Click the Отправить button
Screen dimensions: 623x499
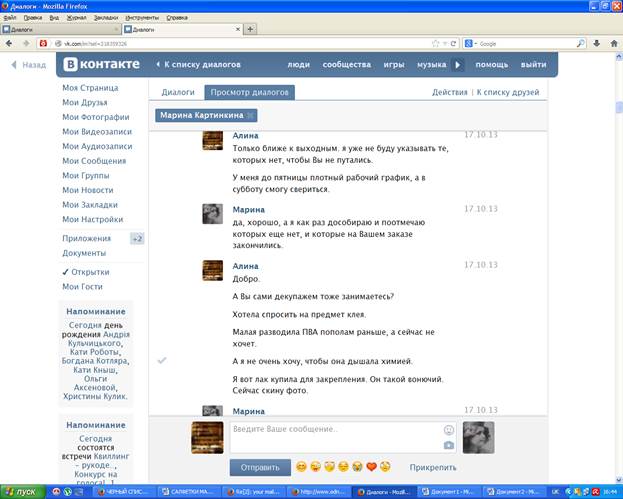coord(260,468)
